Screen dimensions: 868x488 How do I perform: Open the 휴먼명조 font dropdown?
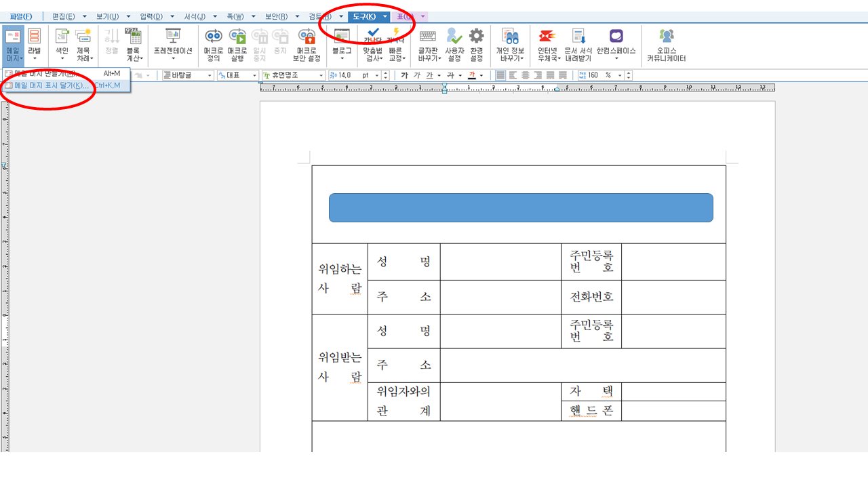[321, 75]
